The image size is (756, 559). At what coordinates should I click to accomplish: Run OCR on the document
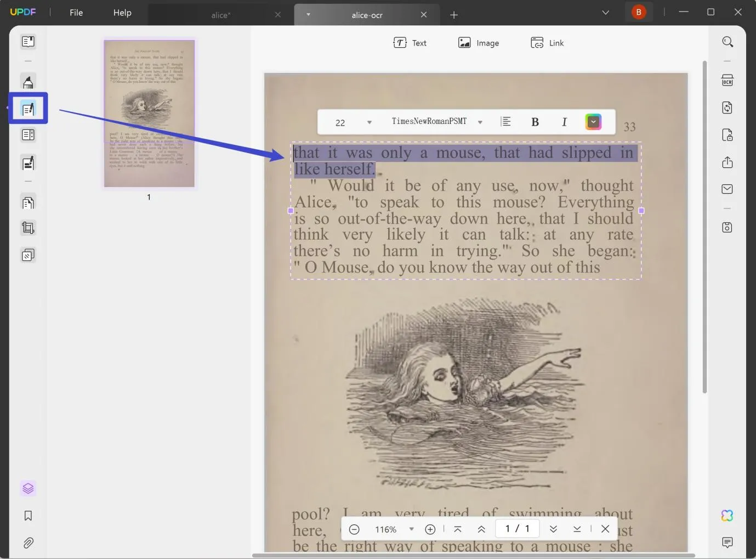[x=727, y=81]
